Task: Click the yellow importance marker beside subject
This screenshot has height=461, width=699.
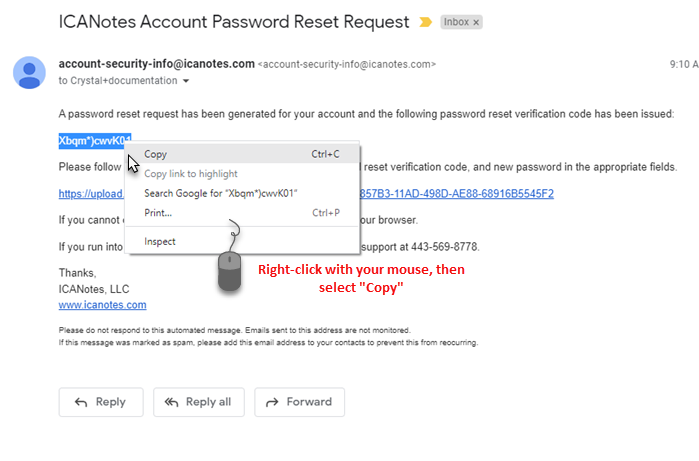Action: coord(426,21)
